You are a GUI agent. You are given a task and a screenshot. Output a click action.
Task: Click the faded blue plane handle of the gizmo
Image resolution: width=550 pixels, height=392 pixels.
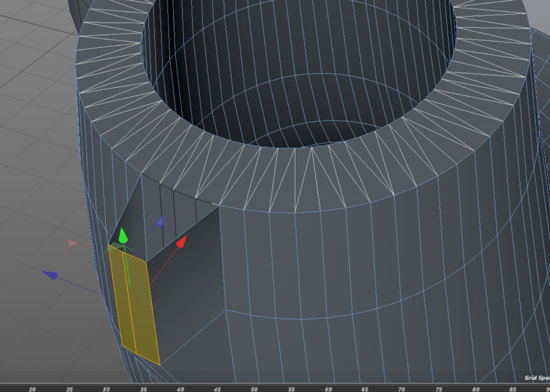160,222
